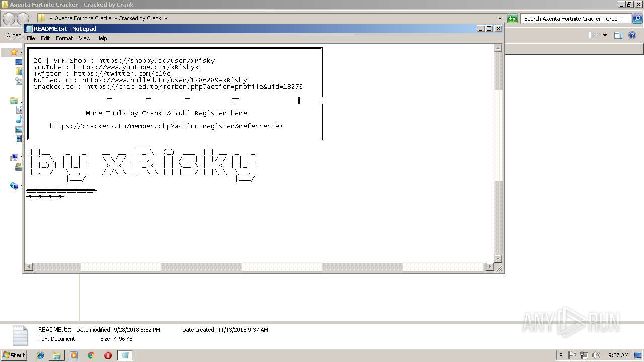Click the Nulled.to user URL line
Screen dimensions: 644x362
(140, 80)
